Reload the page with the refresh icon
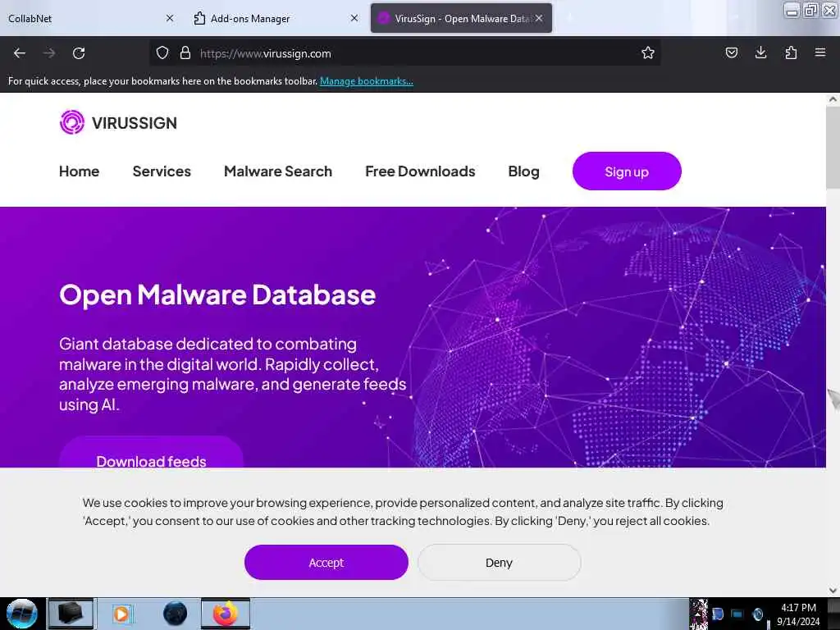The width and height of the screenshot is (840, 630). pyautogui.click(x=79, y=53)
